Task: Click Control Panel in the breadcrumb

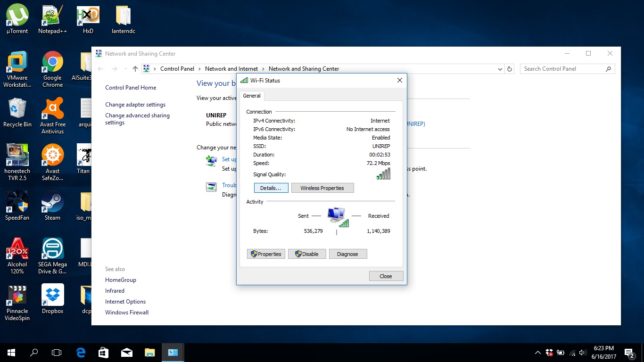Action: coord(177,69)
